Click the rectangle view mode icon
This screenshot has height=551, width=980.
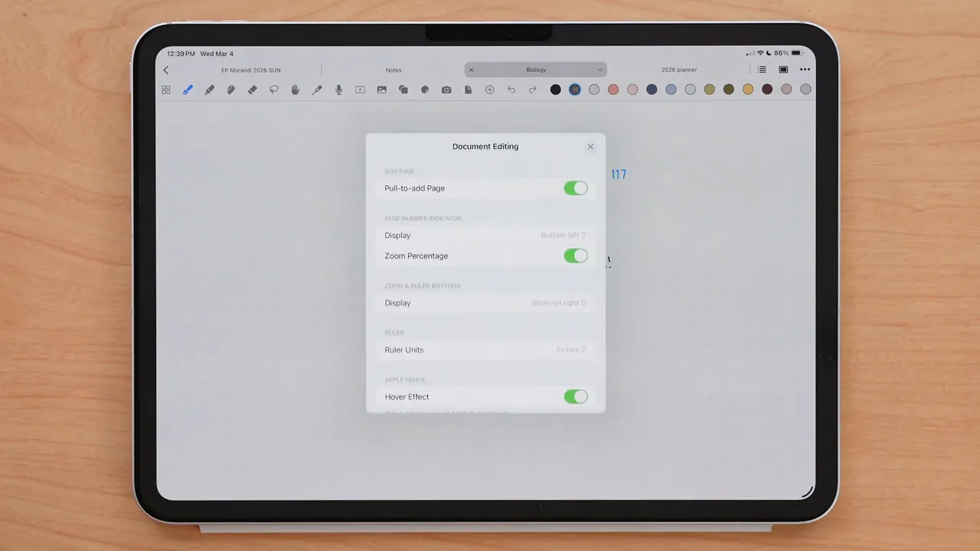pos(783,70)
